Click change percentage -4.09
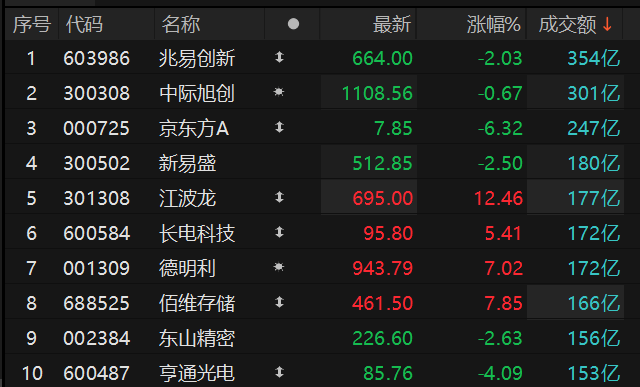Screen dimensions: 640x387 (500, 374)
